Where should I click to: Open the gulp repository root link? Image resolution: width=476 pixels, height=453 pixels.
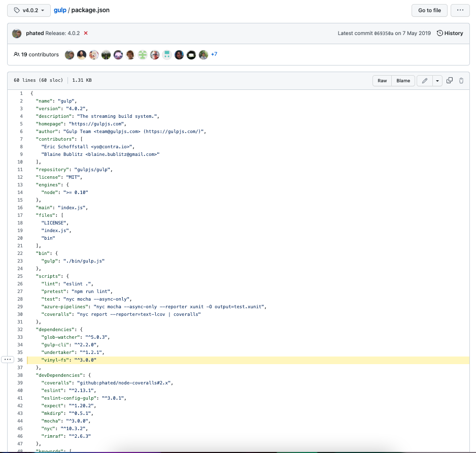tap(60, 10)
